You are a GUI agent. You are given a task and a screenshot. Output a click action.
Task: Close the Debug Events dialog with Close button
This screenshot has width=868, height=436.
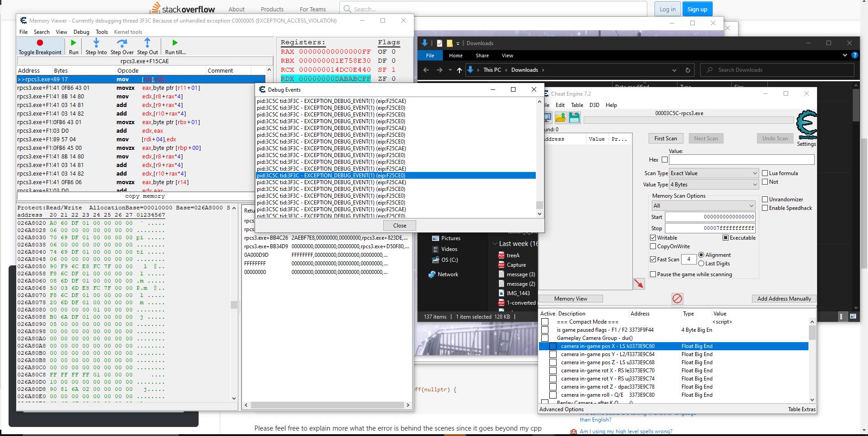click(399, 226)
